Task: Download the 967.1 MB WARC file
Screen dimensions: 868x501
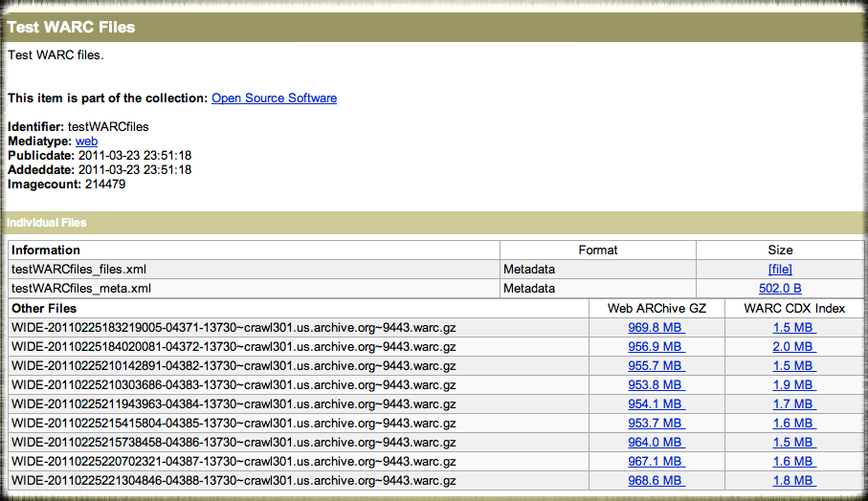Action: (x=657, y=461)
